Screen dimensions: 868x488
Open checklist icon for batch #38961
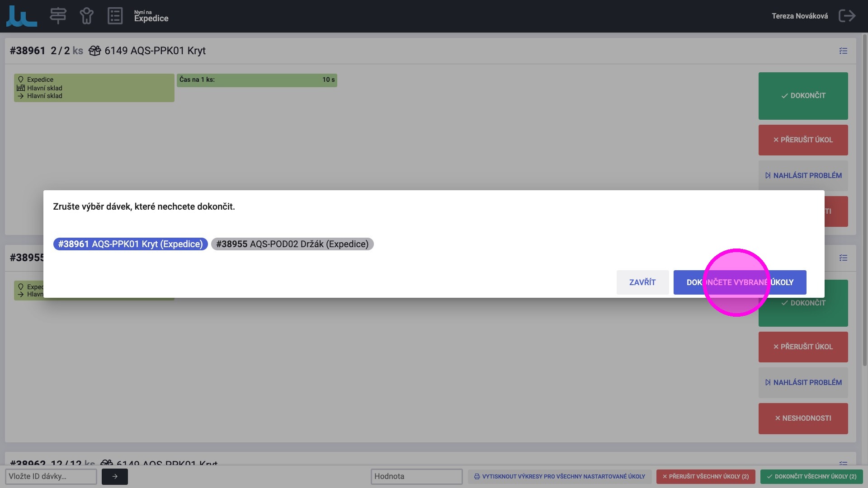coord(843,51)
